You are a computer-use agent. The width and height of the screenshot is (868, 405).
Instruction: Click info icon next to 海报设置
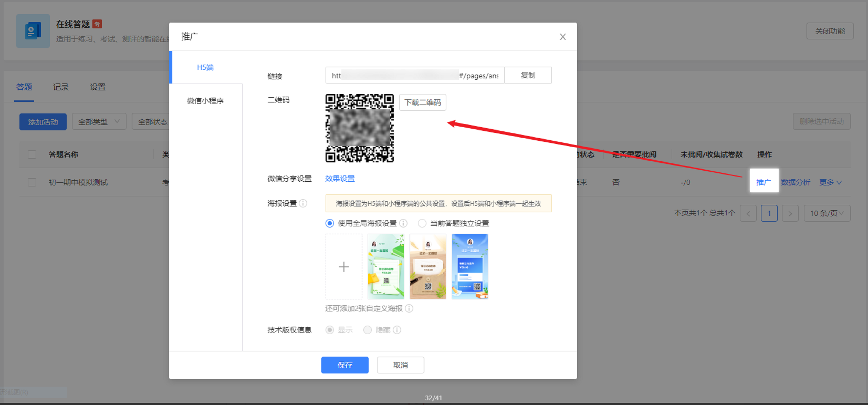(303, 203)
